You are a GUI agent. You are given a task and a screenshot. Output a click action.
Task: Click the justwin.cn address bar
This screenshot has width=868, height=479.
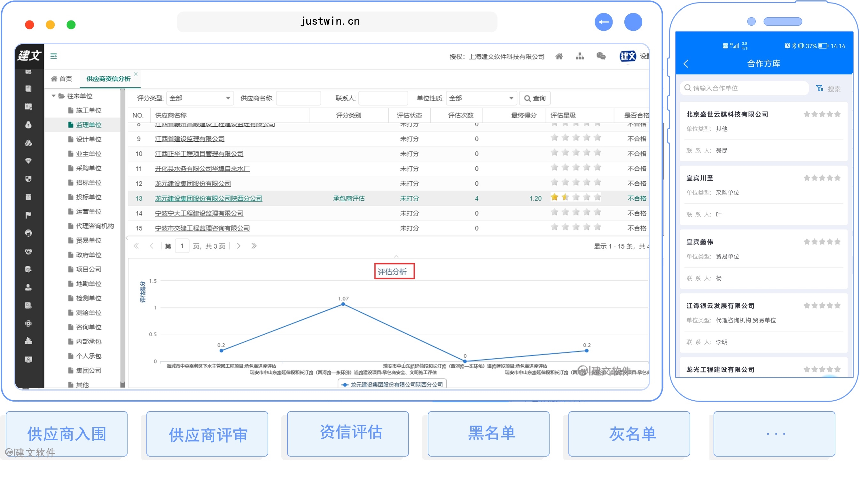click(337, 21)
